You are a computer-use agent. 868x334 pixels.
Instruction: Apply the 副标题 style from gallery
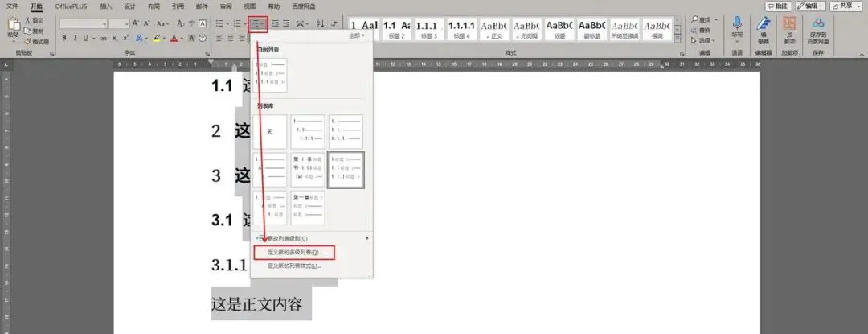tap(592, 29)
